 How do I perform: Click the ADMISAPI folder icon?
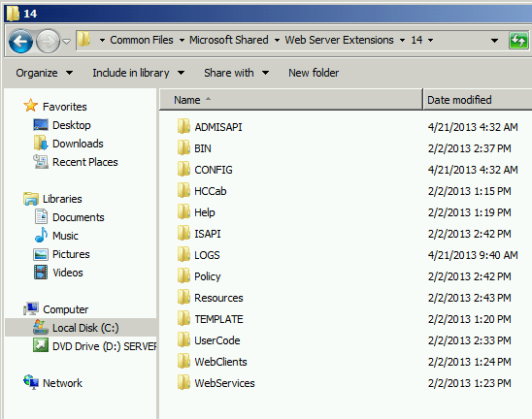click(x=183, y=126)
